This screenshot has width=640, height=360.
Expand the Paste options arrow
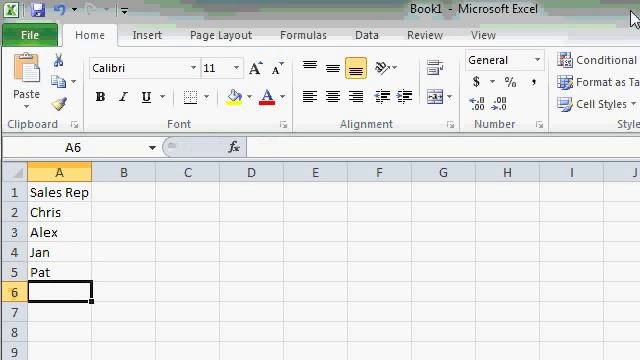pyautogui.click(x=27, y=107)
